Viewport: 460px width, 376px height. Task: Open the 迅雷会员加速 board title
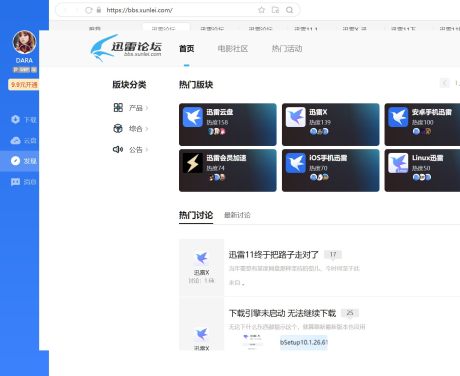coord(226,158)
